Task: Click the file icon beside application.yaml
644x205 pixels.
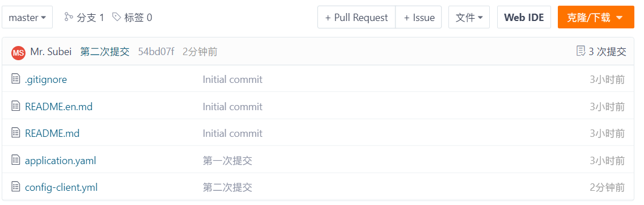Action: pyautogui.click(x=16, y=160)
